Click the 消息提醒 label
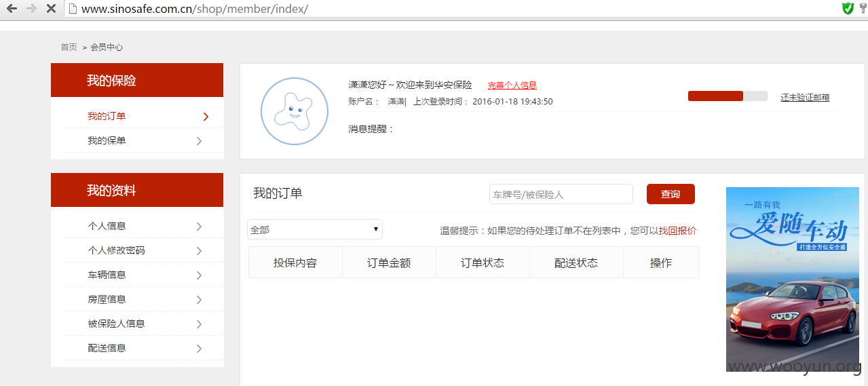 pos(371,129)
